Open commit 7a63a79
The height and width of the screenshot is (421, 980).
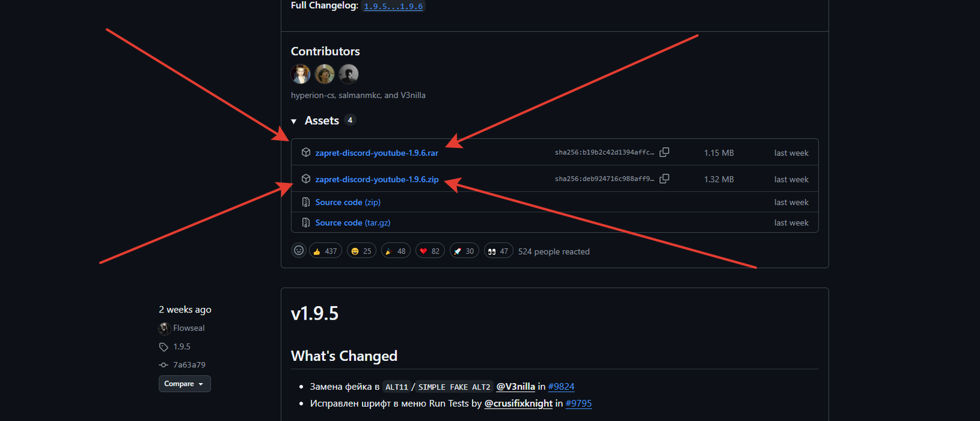189,365
